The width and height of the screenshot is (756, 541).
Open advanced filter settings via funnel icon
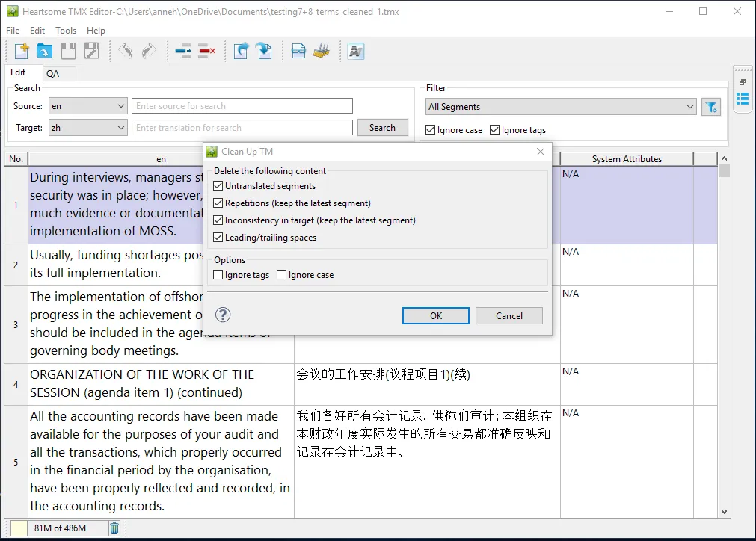(x=710, y=107)
